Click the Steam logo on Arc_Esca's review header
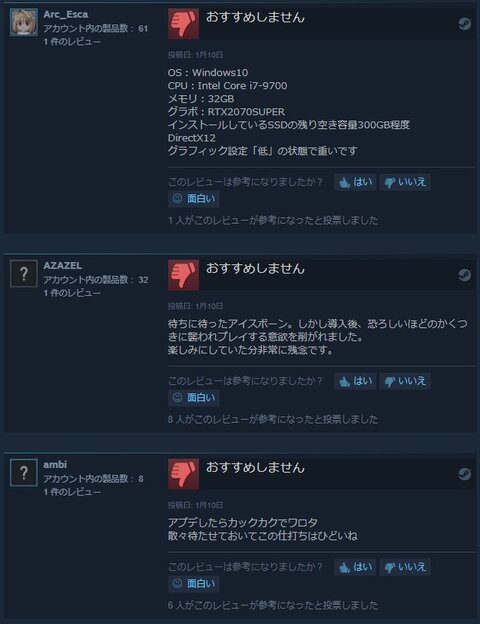This screenshot has width=480, height=624. point(464,24)
